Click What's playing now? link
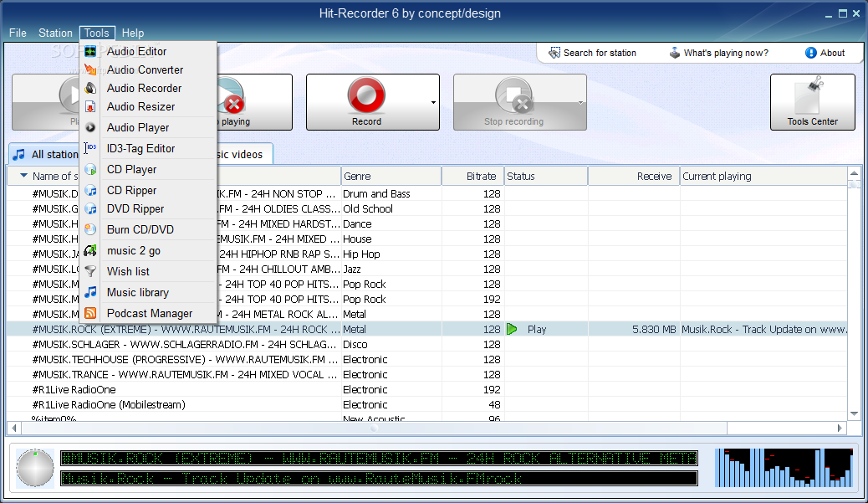 [x=726, y=54]
